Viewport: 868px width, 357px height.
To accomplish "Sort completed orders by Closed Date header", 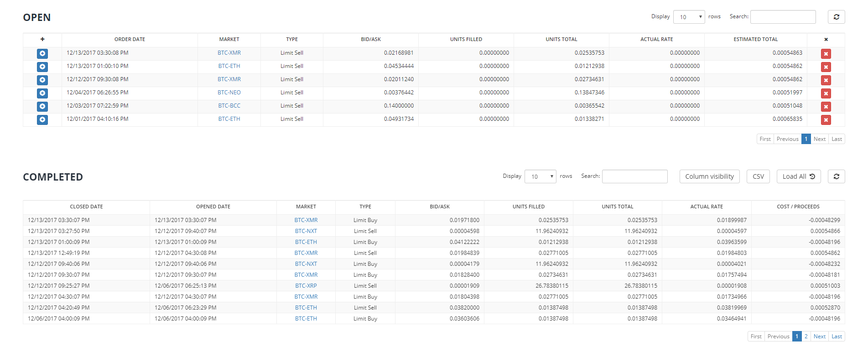I will [x=86, y=207].
